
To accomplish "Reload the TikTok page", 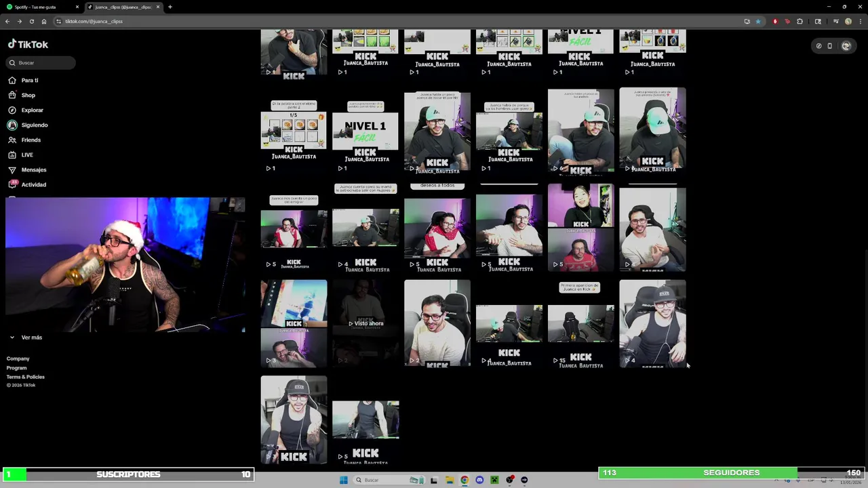I will (x=32, y=21).
